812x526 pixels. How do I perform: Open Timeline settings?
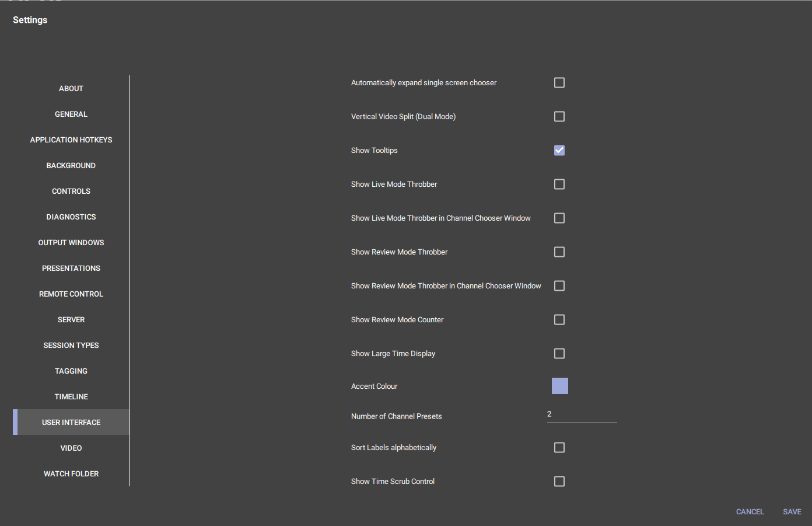71,397
